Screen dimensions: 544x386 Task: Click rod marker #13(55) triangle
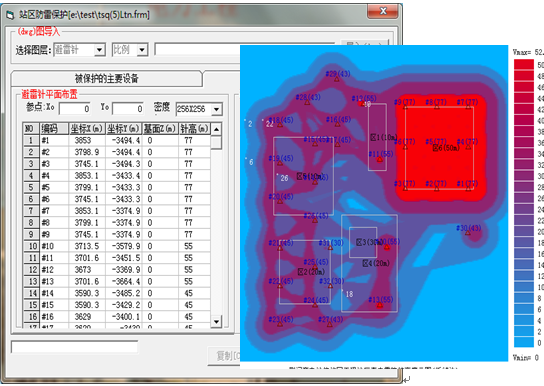click(380, 305)
